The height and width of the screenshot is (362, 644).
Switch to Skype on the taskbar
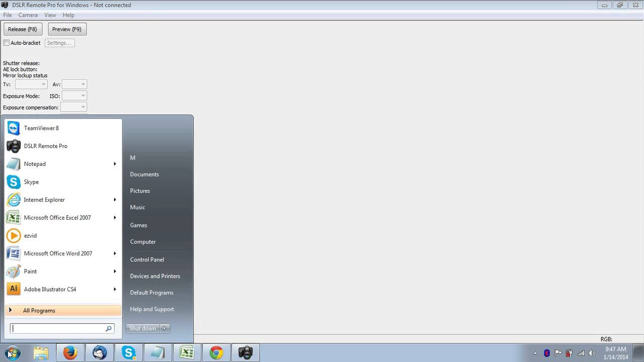129,353
